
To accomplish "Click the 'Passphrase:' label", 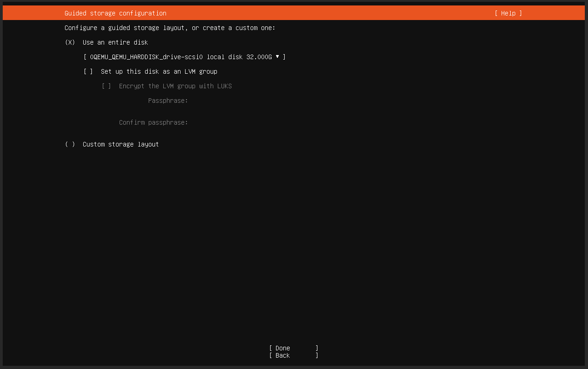I will (x=168, y=101).
